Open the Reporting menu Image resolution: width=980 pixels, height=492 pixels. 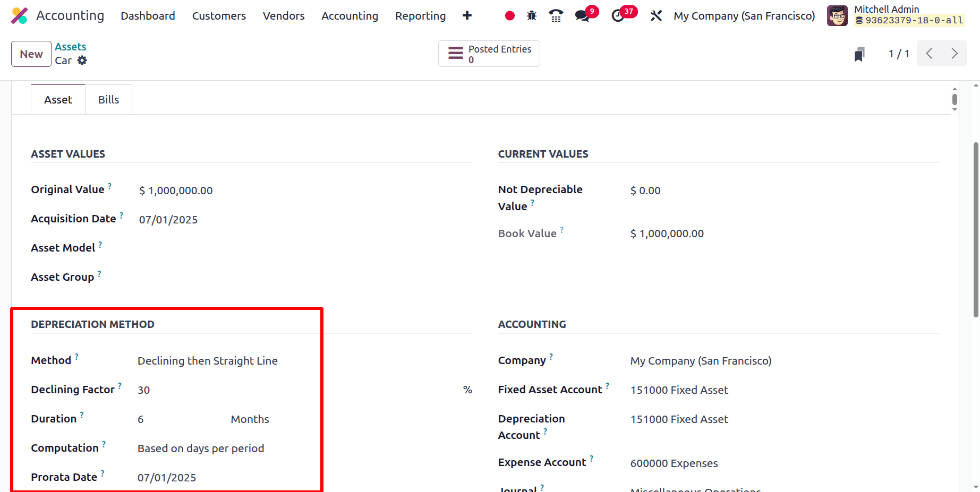click(420, 16)
